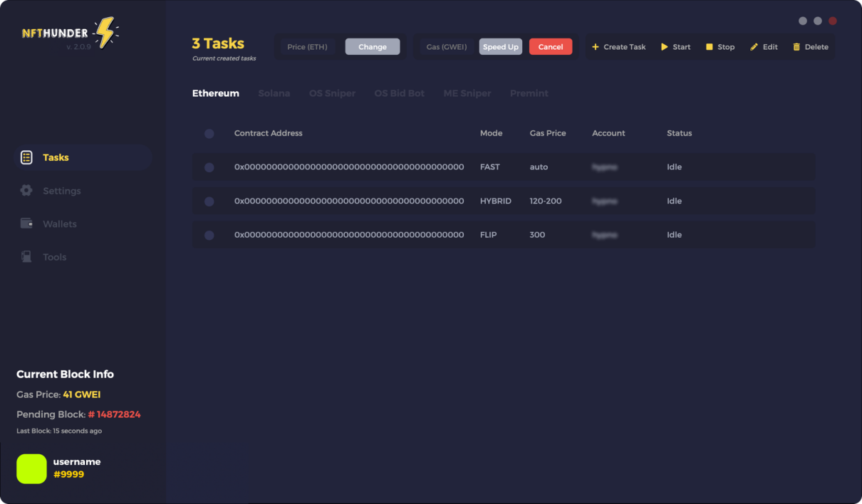Switch to the Solana tab
This screenshot has height=504, width=862.
(274, 93)
